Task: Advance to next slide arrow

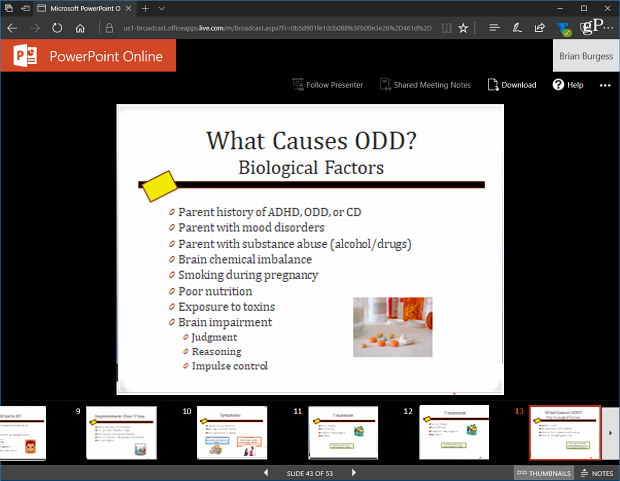Action: (354, 473)
